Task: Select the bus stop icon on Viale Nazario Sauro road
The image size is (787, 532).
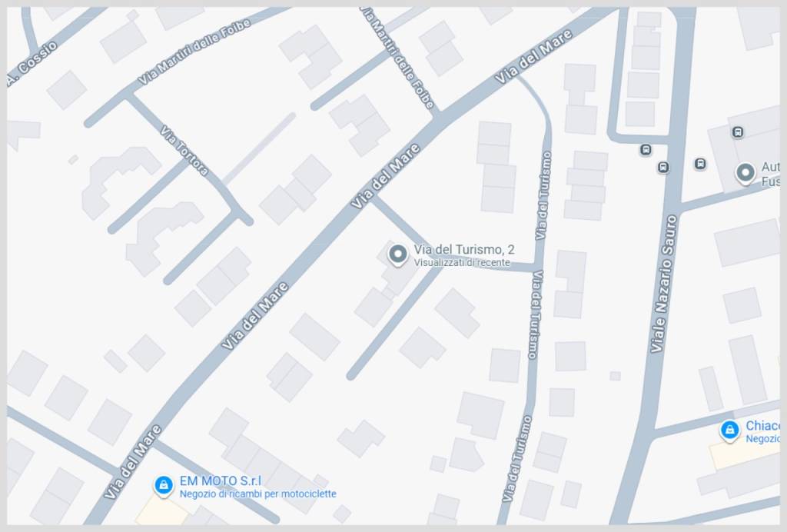Action: [x=663, y=167]
